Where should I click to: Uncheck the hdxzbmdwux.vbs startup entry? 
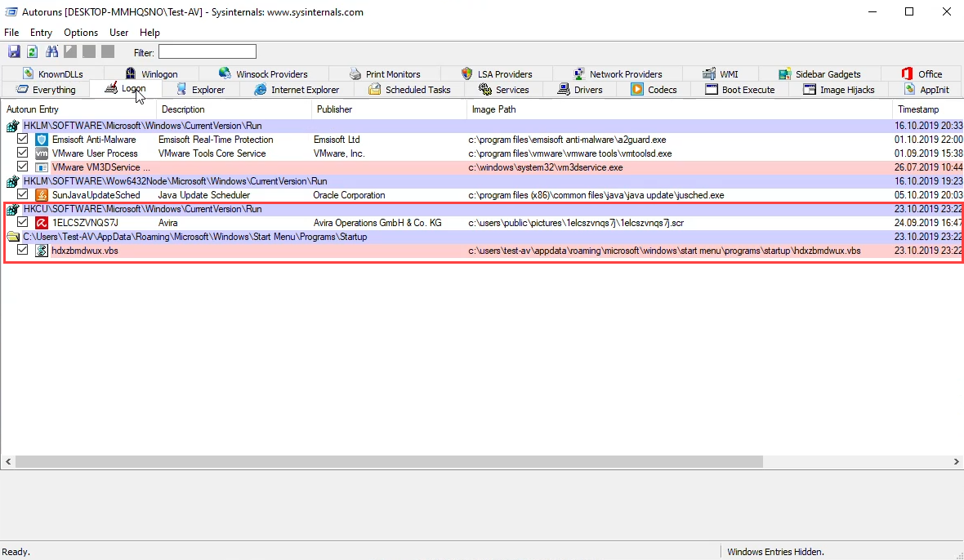pos(23,251)
